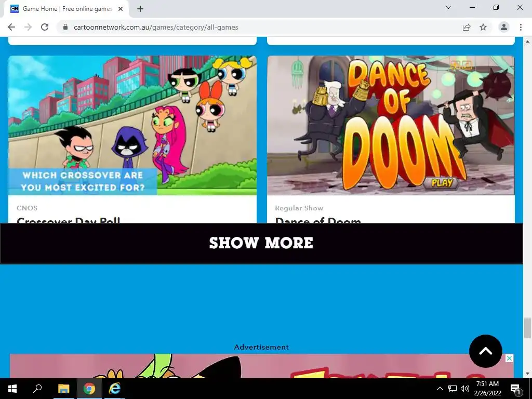Open the network status tray icon

click(453, 389)
